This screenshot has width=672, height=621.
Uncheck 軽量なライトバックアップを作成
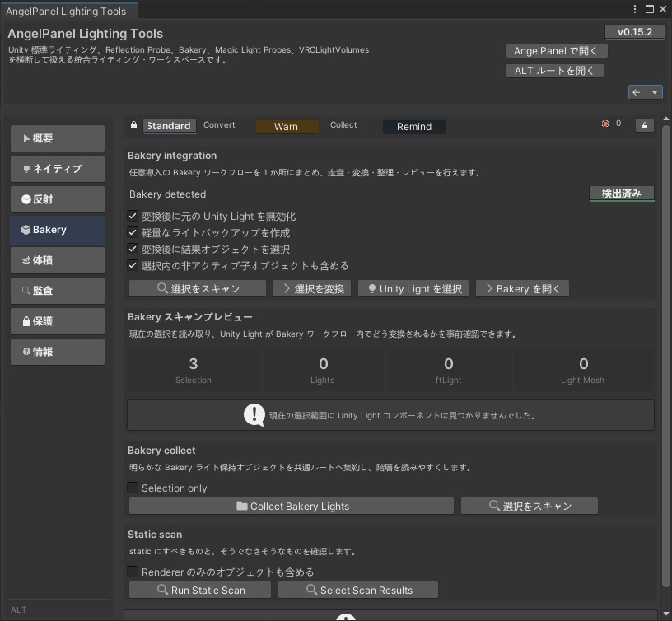[133, 232]
